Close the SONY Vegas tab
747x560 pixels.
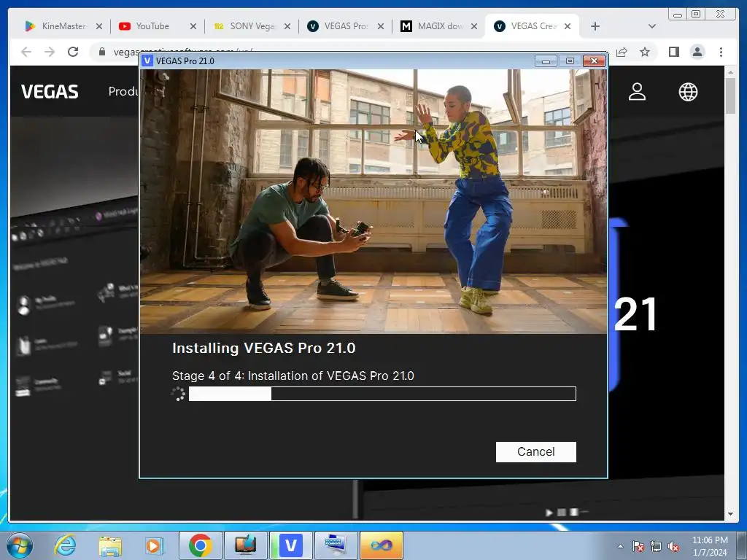click(x=287, y=26)
